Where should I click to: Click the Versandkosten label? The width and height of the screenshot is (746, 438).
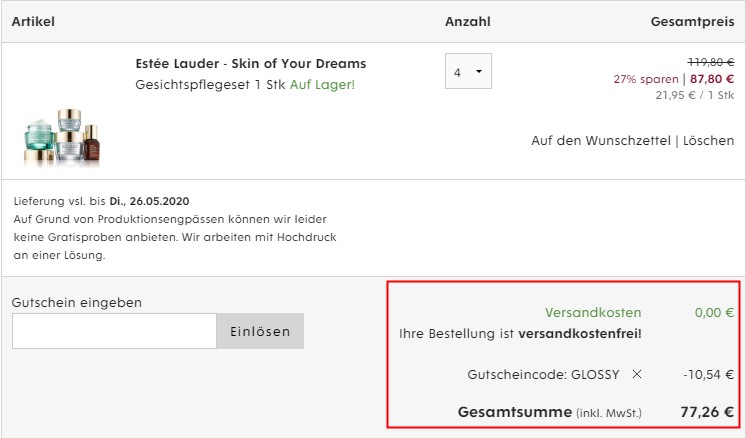pos(593,313)
